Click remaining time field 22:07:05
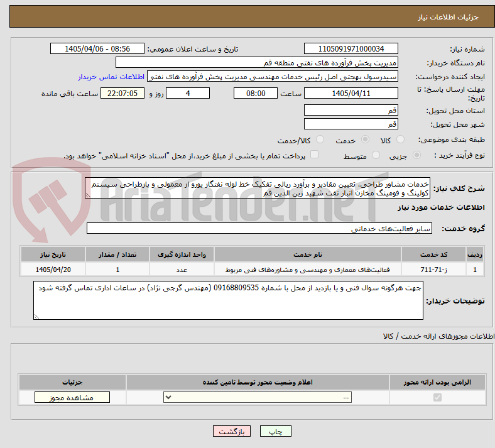 tap(122, 93)
